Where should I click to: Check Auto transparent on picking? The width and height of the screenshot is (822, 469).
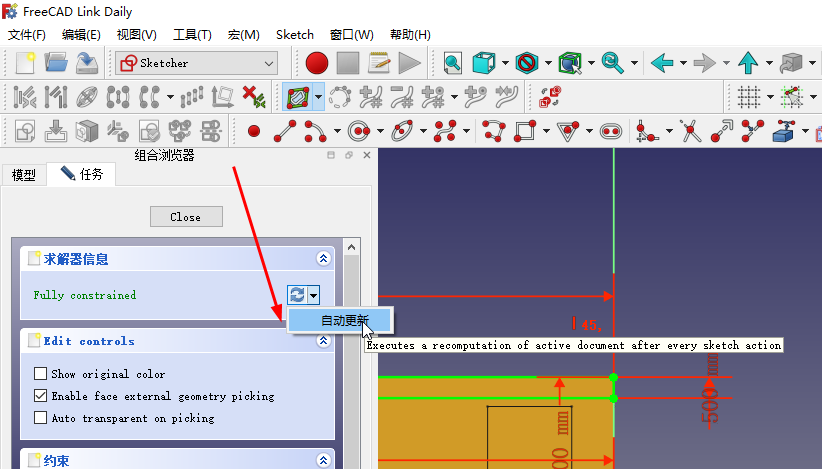point(41,418)
